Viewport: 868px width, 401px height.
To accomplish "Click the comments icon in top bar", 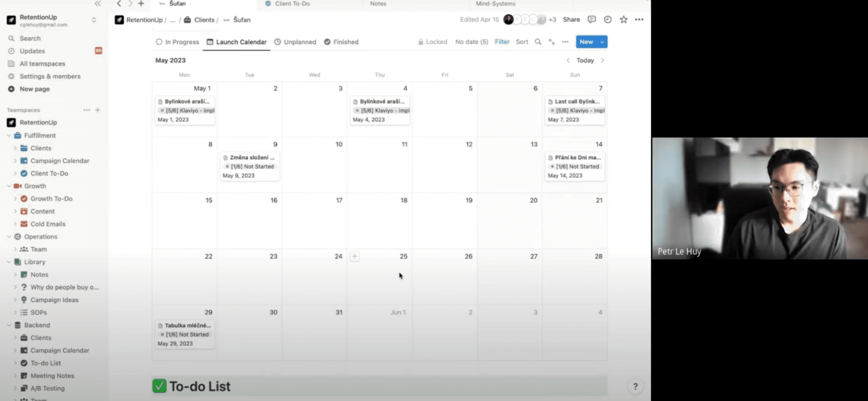I will tap(591, 19).
